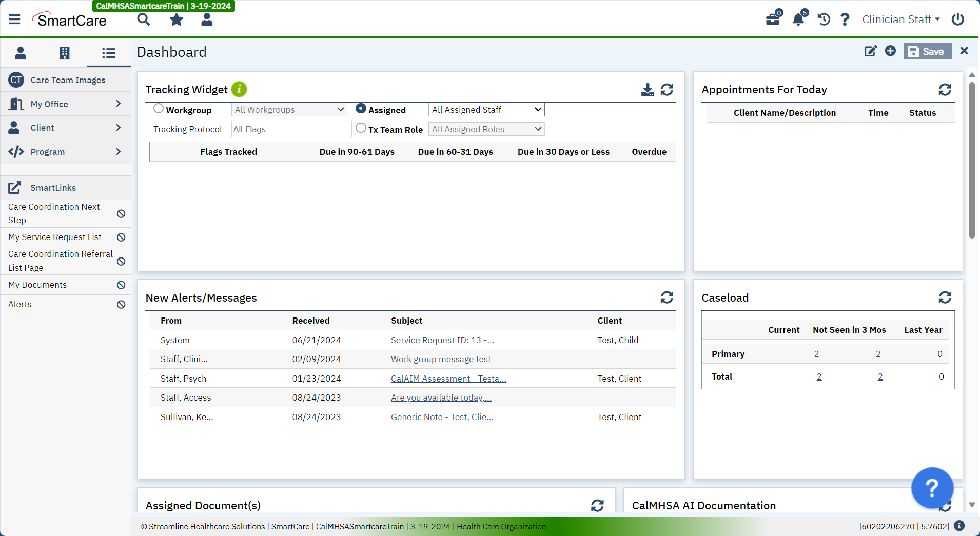This screenshot has height=536, width=980.
Task: Open the notifications bell
Action: 798,19
